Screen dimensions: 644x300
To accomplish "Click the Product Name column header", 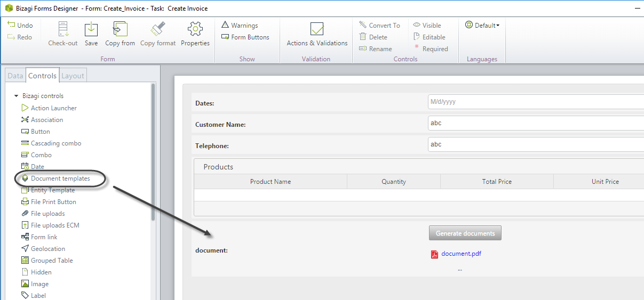I will (x=271, y=182).
